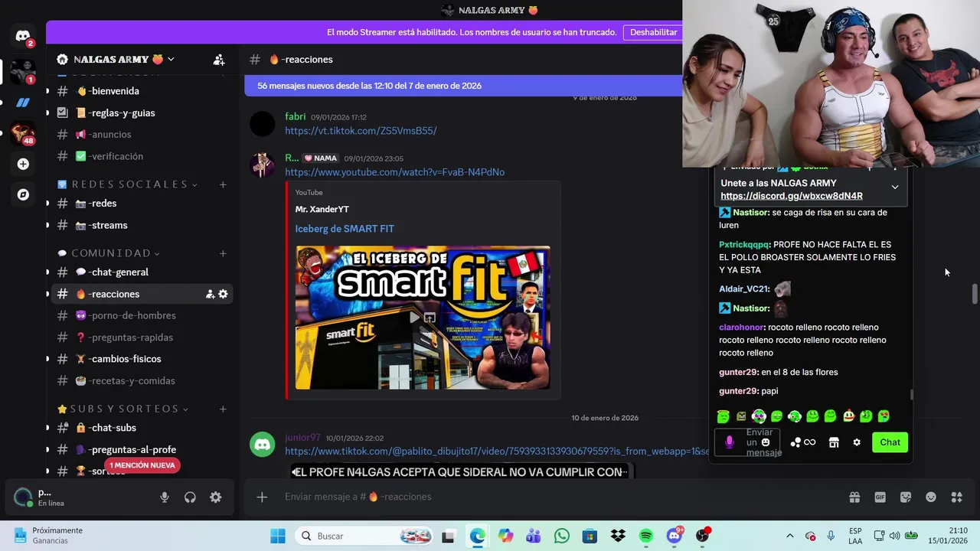The height and width of the screenshot is (551, 980).
Task: Open the bienvenida channel
Action: click(x=142, y=91)
